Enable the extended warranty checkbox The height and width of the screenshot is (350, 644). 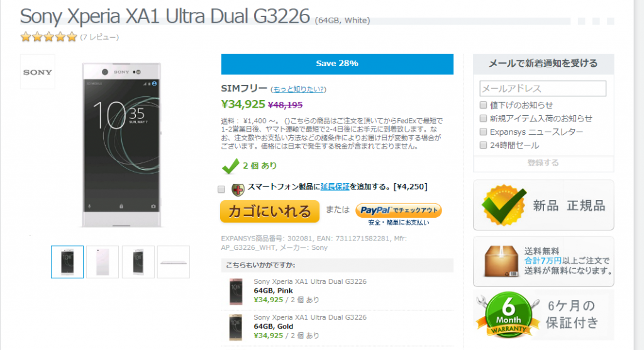(221, 189)
